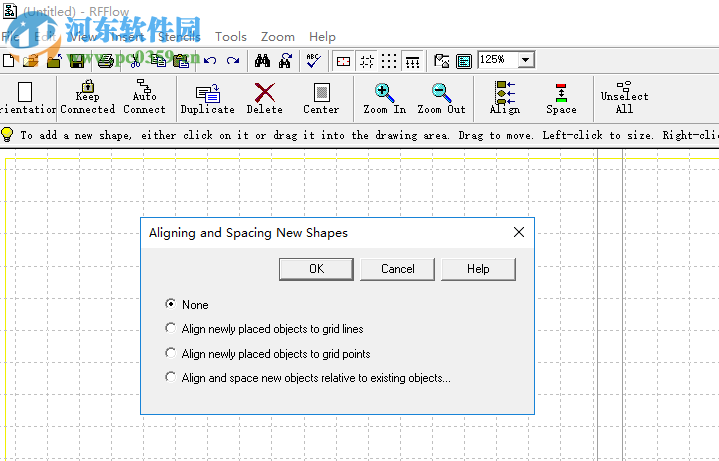Viewport: 719px width, 461px height.
Task: Click the Paste clipboard icon
Action: pos(181,61)
